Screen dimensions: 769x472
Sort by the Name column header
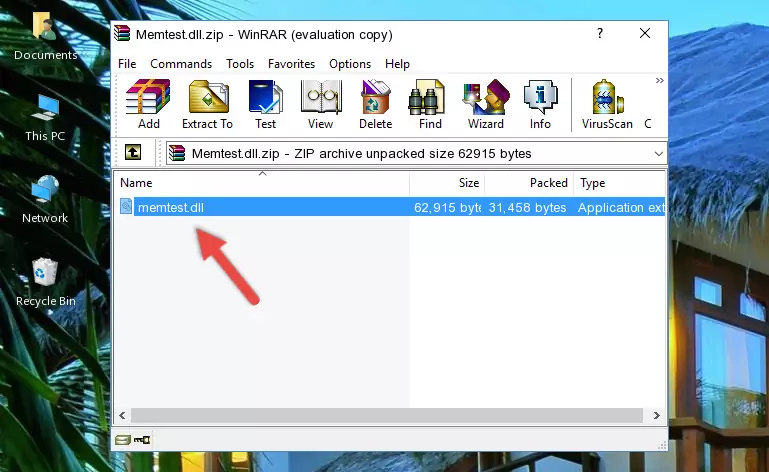[x=262, y=183]
